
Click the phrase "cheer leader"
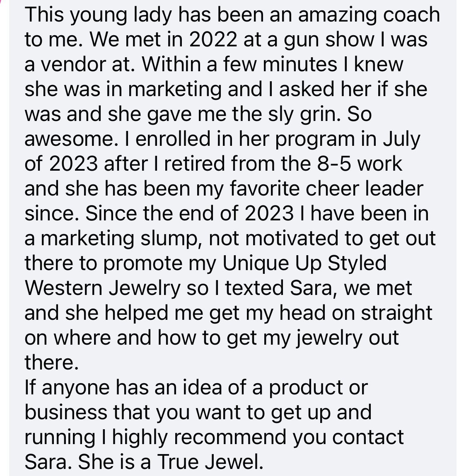pyautogui.click(x=364, y=189)
